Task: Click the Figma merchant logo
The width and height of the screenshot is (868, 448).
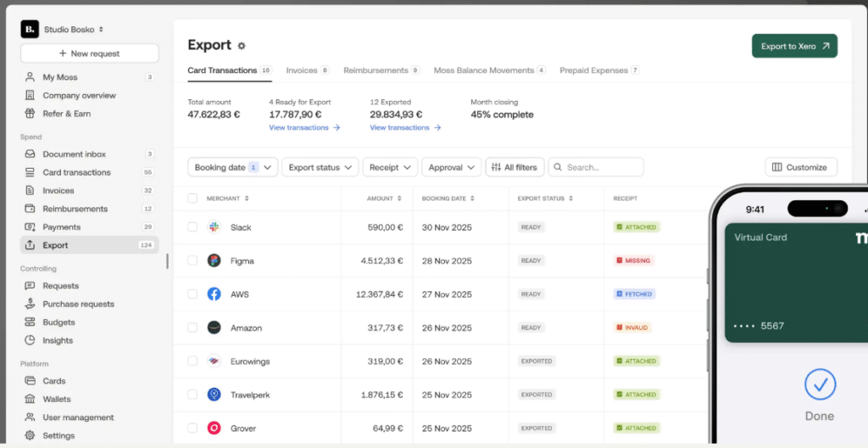Action: tap(214, 260)
